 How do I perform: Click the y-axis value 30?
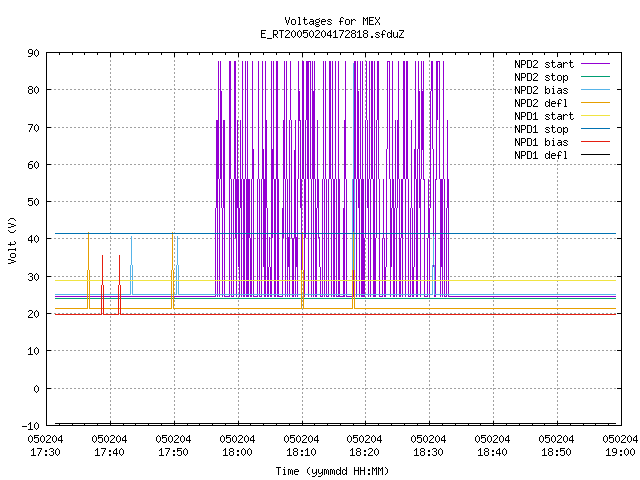click(x=33, y=277)
